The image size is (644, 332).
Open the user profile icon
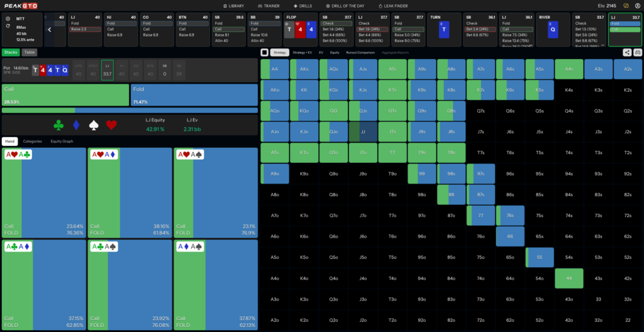638,6
